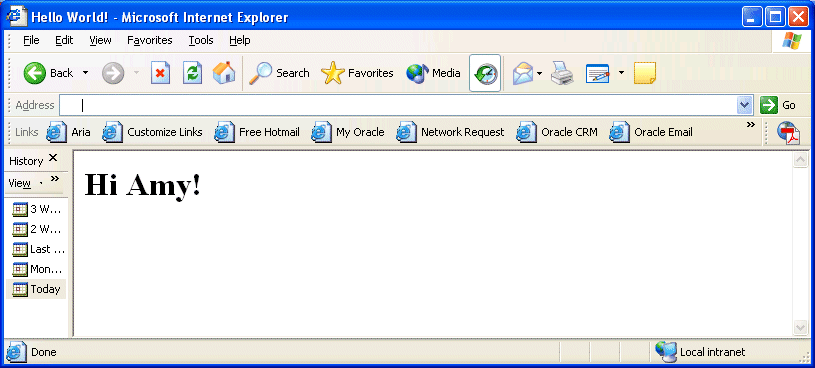
Task: Open the Customize Links text link
Action: (165, 132)
